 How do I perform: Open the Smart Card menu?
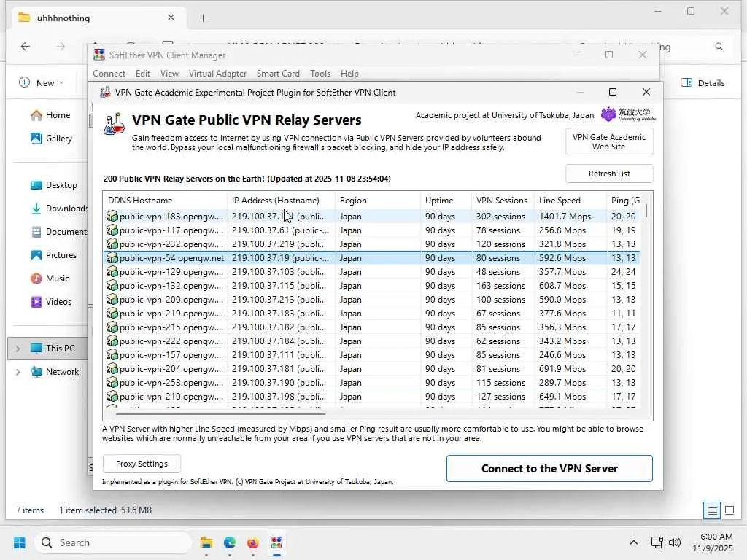click(x=278, y=74)
